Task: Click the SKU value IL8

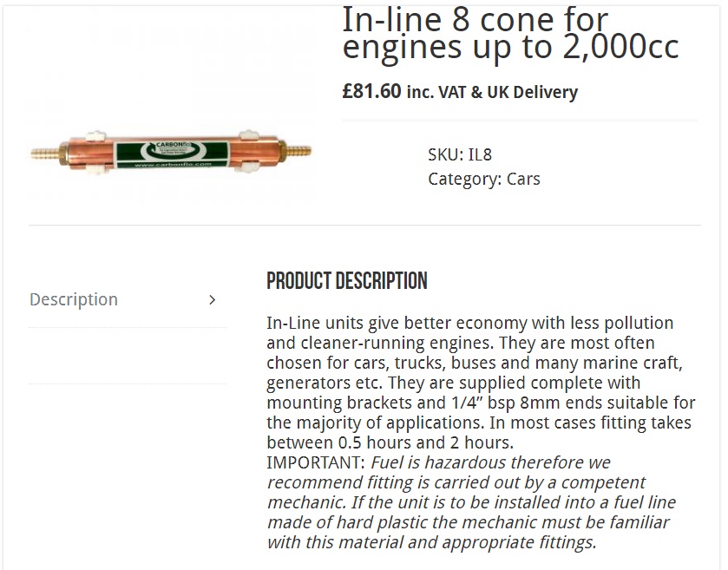Action: pos(480,155)
